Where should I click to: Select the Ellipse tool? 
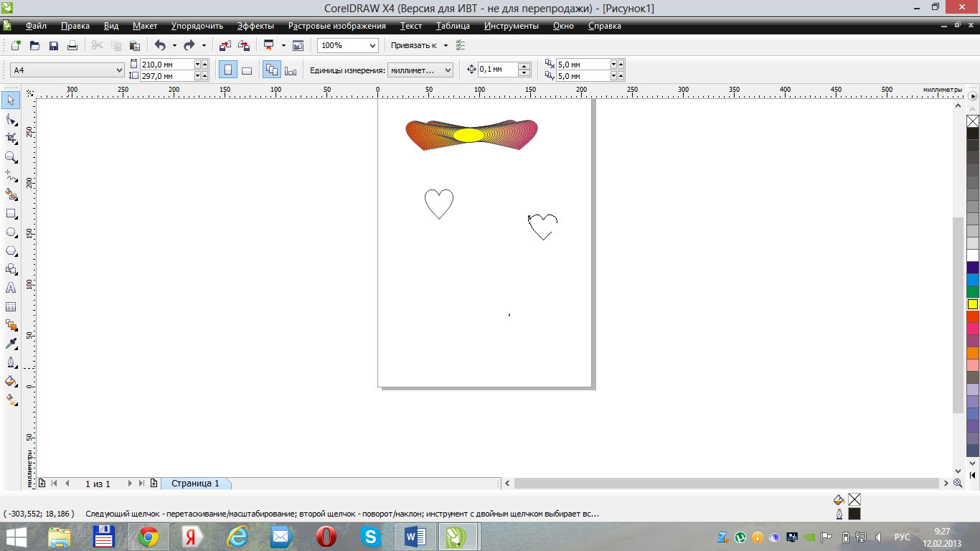[11, 232]
